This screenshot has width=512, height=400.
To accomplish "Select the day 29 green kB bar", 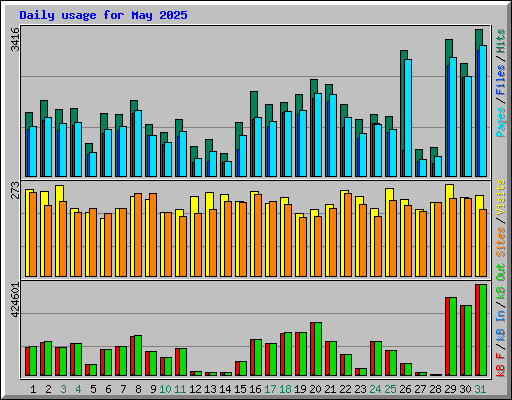I will [x=453, y=336].
